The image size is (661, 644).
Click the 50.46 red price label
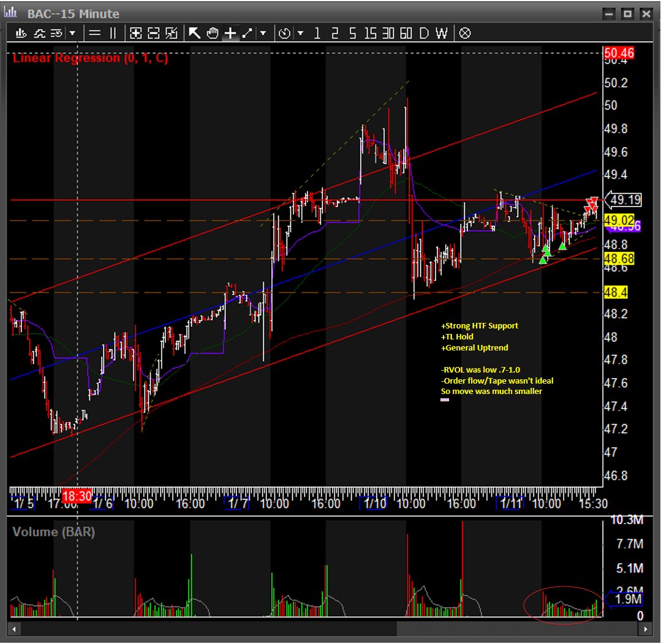point(619,53)
